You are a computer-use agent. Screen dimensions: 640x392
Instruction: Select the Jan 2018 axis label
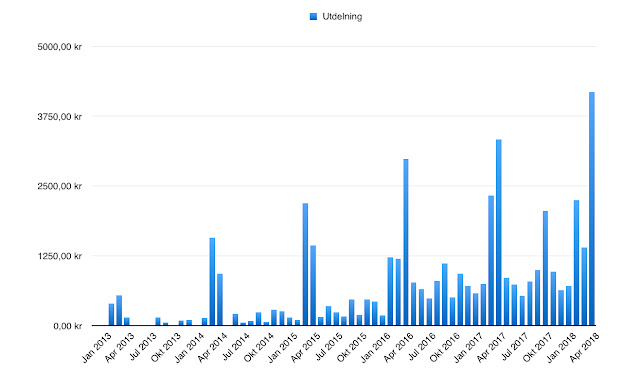pyautogui.click(x=562, y=347)
